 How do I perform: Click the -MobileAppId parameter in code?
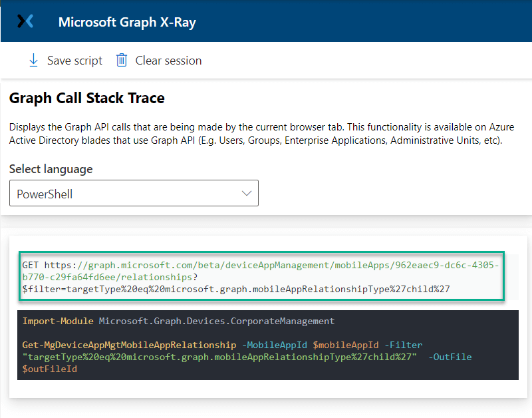(x=275, y=345)
